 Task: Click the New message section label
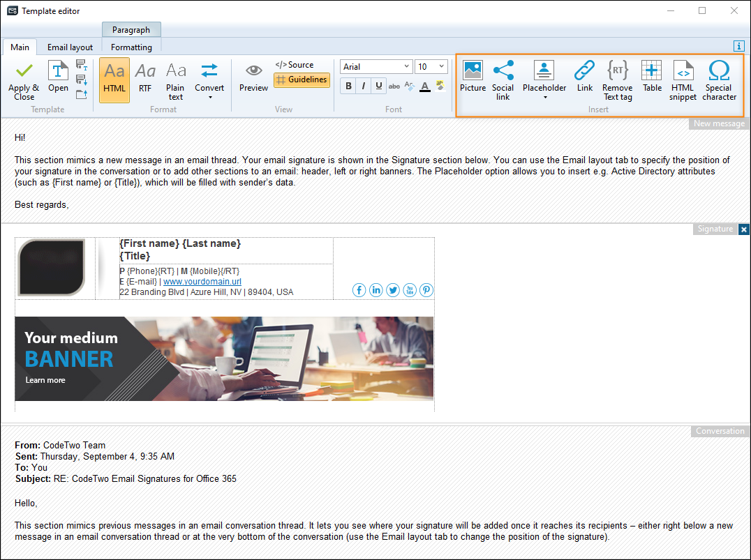coord(719,123)
